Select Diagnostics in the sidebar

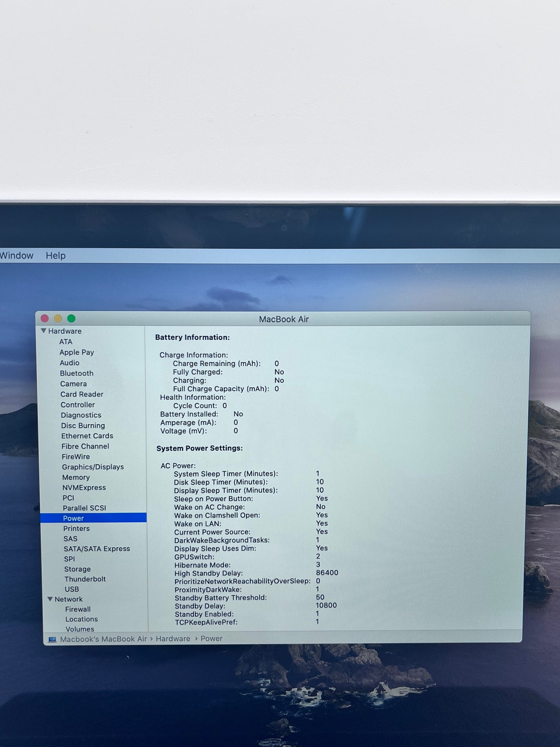81,415
